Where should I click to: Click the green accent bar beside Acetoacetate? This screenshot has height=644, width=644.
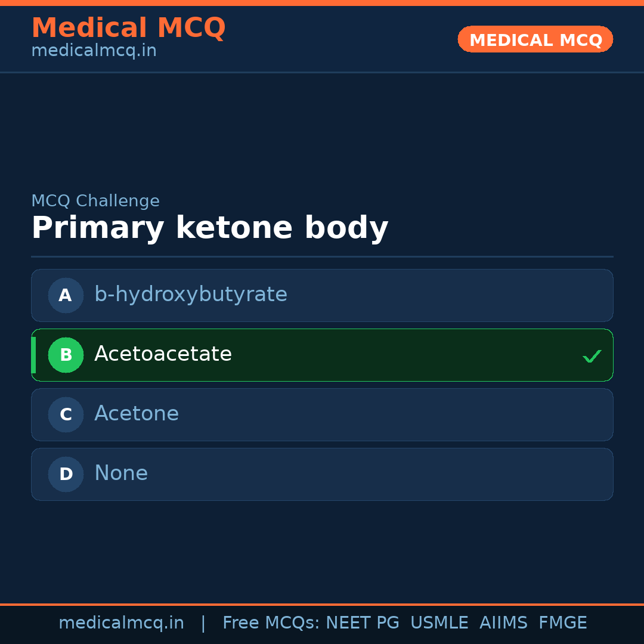click(x=33, y=355)
